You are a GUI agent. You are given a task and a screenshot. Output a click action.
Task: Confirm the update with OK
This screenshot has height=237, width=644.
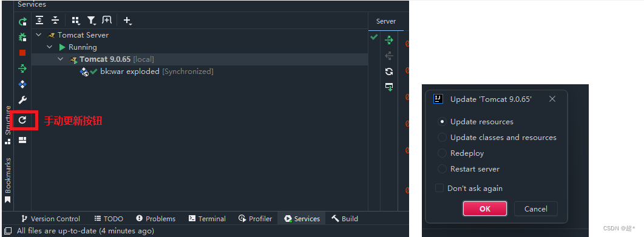point(484,209)
